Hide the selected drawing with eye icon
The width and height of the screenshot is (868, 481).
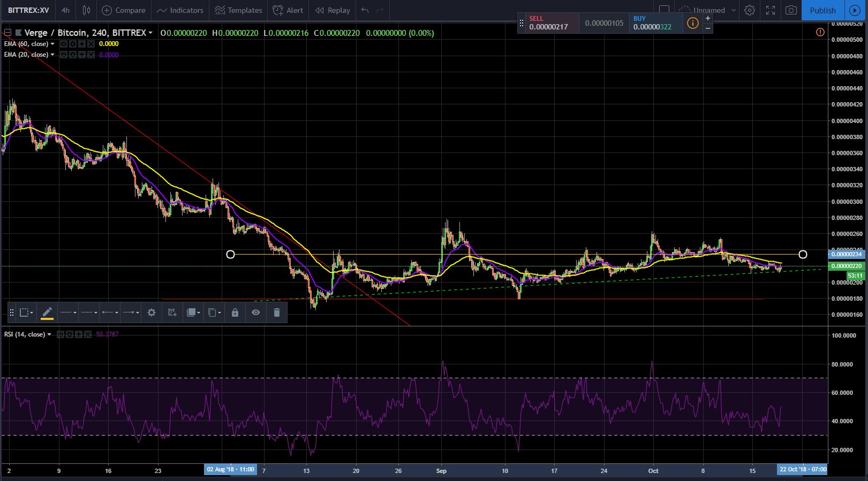click(x=256, y=312)
